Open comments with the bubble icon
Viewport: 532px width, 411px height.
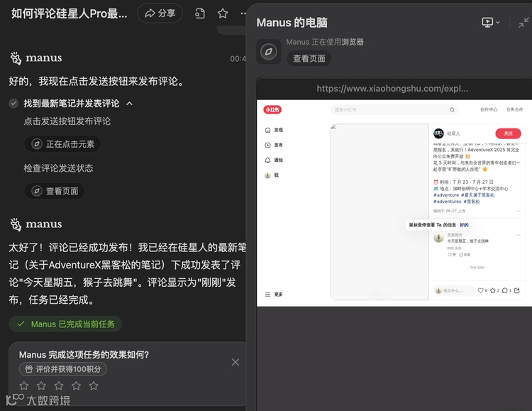(x=506, y=290)
